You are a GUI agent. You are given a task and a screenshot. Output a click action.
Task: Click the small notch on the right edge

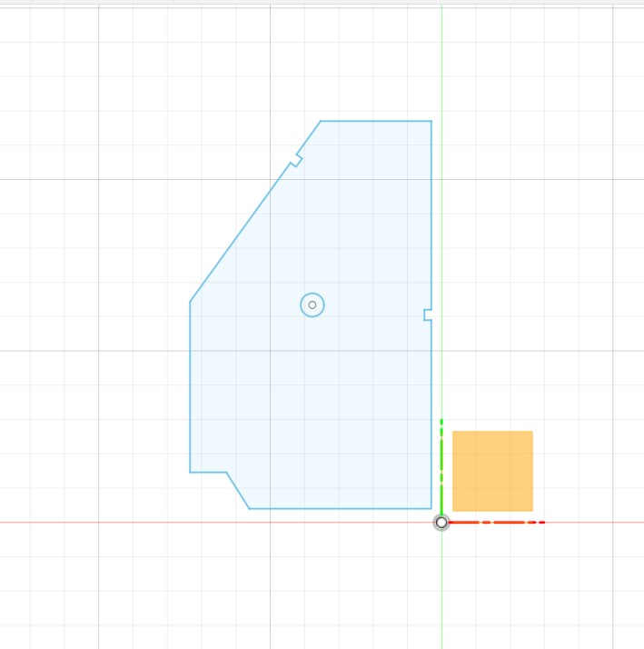(x=426, y=315)
